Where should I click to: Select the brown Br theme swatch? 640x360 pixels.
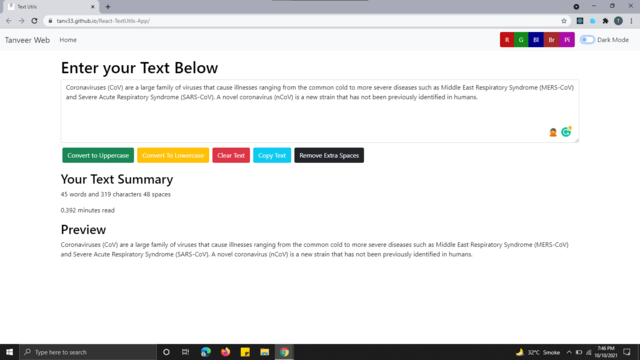tap(551, 40)
